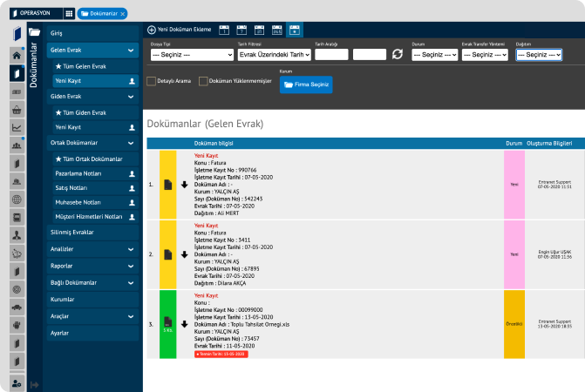Open the line chart module icon
Screen dimensions: 585x392
17,128
